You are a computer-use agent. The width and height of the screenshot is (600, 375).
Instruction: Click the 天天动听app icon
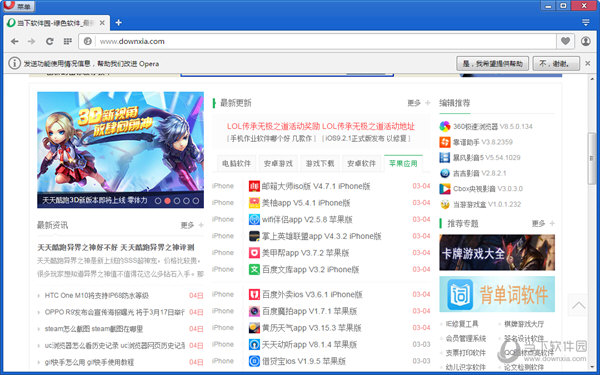pos(254,344)
